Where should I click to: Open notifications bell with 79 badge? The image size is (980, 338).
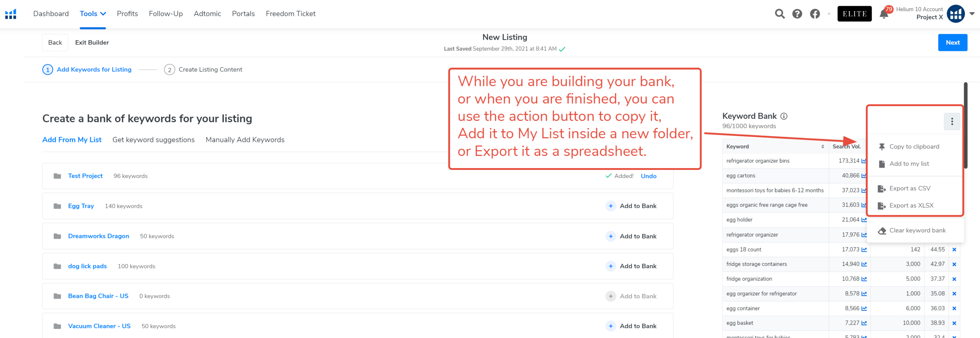click(x=884, y=14)
